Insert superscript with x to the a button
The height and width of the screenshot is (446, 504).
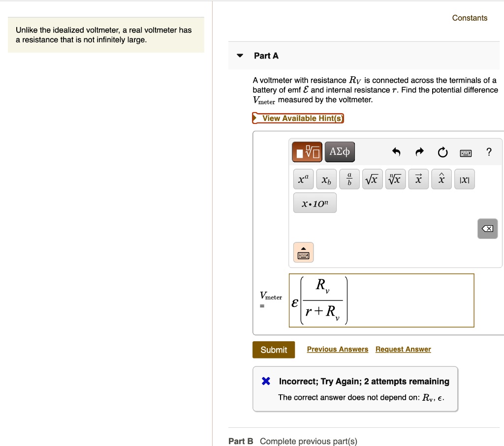(x=303, y=180)
